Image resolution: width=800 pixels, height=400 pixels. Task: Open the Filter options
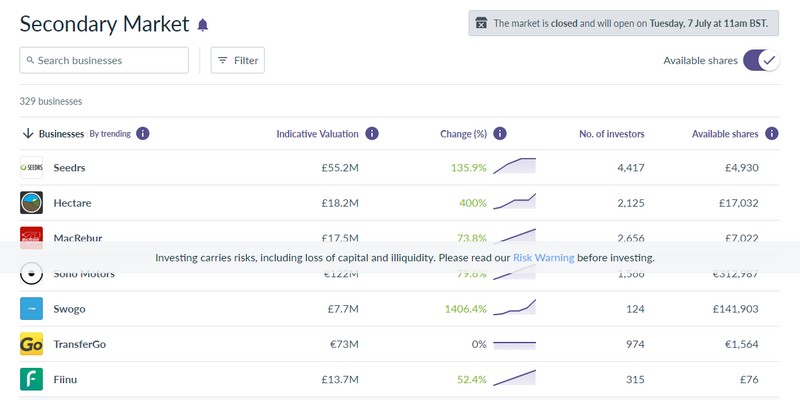238,60
